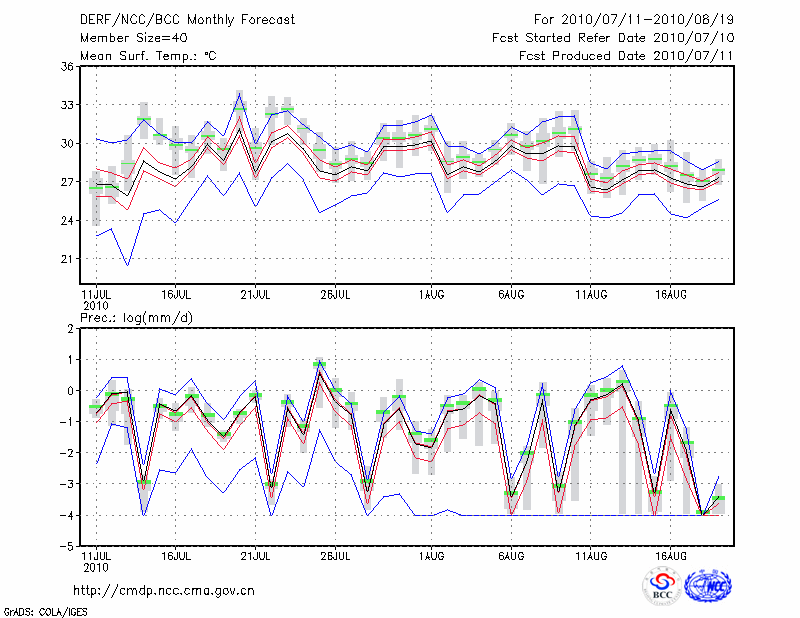Click the 36 value on temperature y-axis
This screenshot has width=800, height=618.
(67, 66)
